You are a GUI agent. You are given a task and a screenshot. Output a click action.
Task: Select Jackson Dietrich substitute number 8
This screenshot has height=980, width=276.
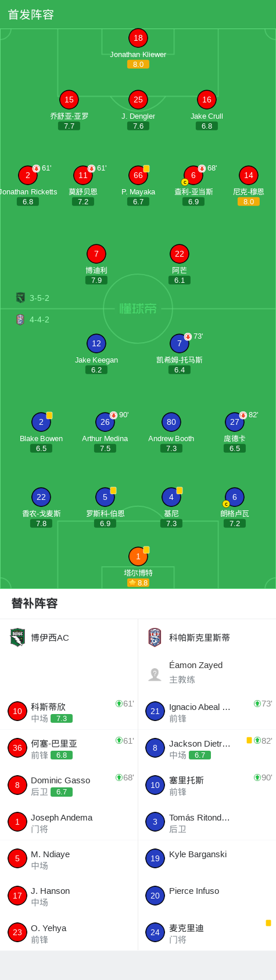tap(207, 748)
